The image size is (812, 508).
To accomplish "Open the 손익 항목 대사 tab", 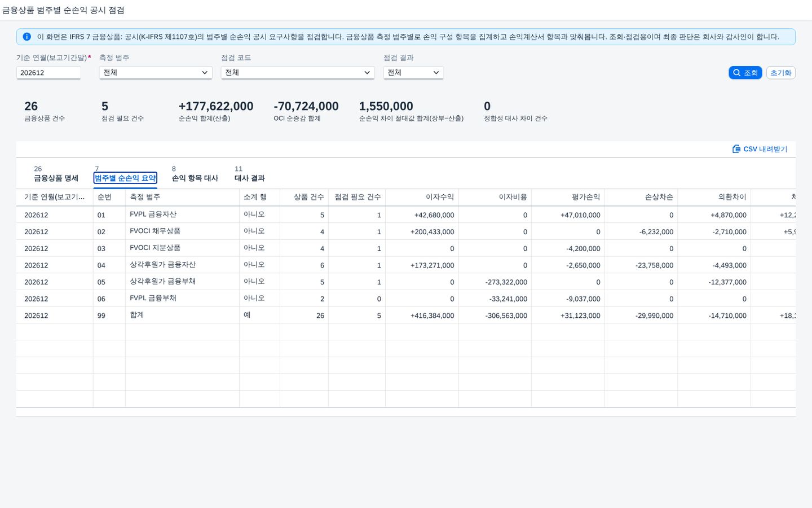I will [x=195, y=178].
